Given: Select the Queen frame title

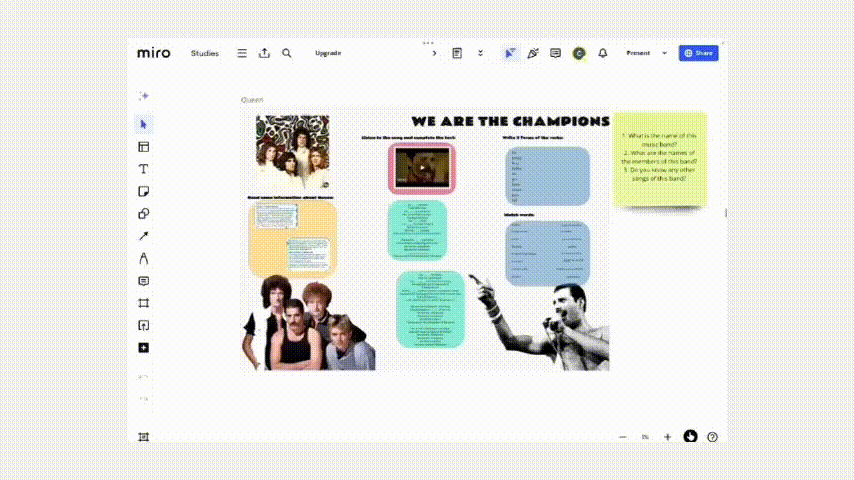Looking at the screenshot, I should [252, 100].
